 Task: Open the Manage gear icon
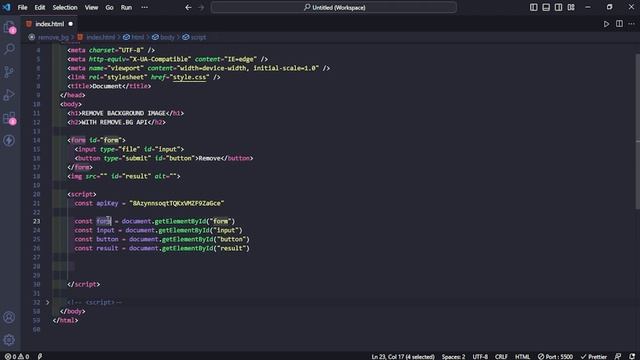(x=9, y=340)
